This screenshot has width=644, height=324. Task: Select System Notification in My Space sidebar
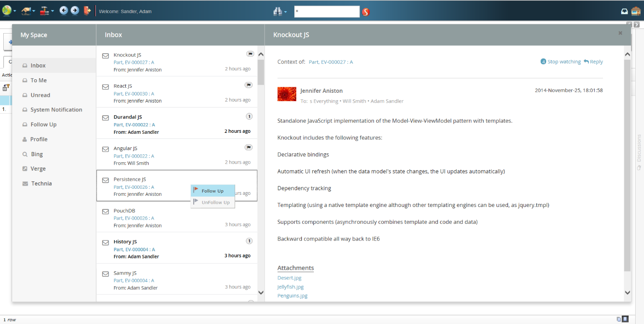coord(56,110)
